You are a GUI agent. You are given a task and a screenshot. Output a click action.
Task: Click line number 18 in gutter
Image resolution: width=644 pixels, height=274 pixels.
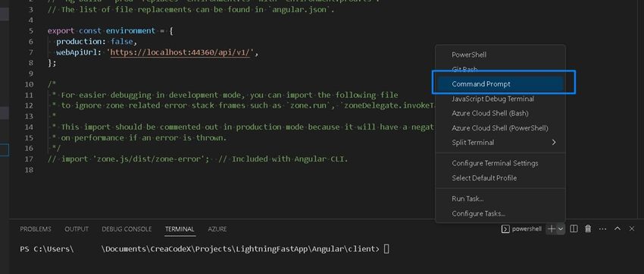[29, 170]
